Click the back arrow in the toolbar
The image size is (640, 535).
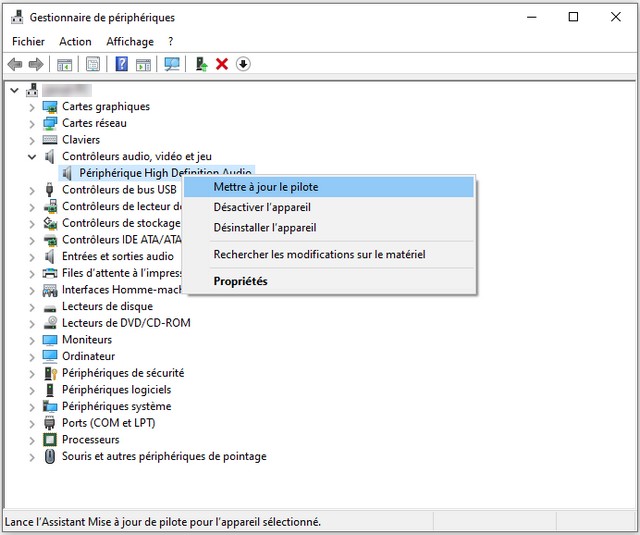pyautogui.click(x=15, y=64)
